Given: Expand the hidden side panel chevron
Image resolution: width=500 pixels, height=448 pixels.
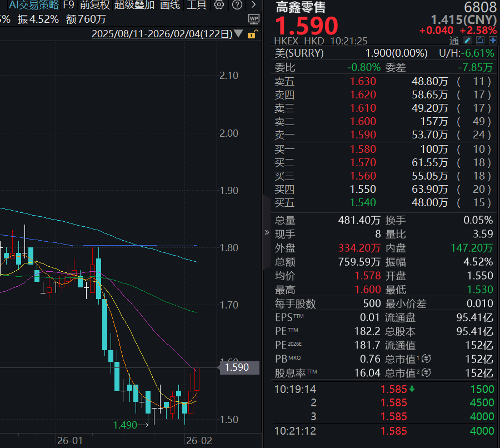Looking at the screenshot, I should pos(267,232).
